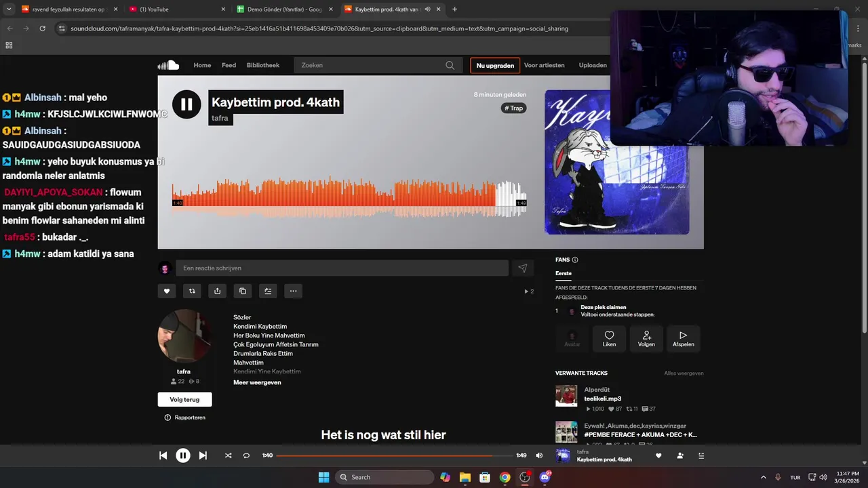Click the artist name 'tafra' under the title

(220, 118)
